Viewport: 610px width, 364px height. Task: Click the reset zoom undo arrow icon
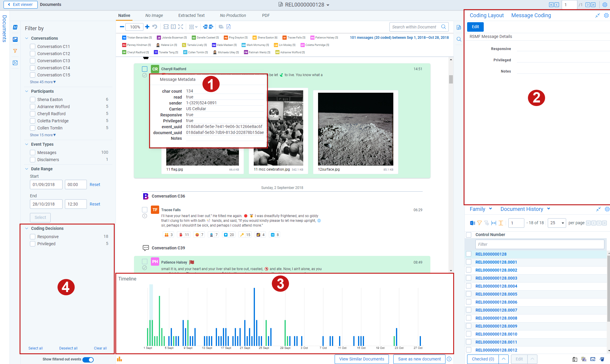click(155, 27)
